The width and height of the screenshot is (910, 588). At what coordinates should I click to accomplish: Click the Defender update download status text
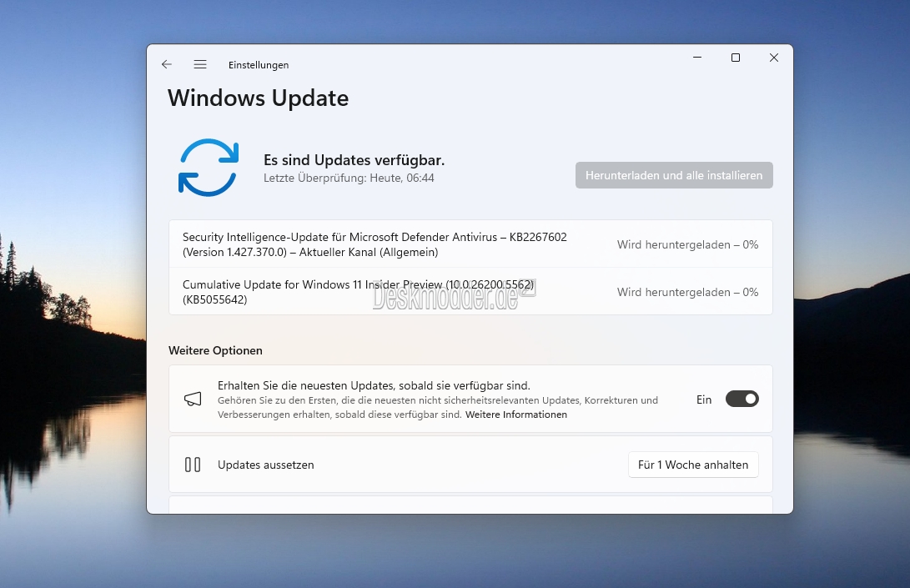tap(688, 244)
